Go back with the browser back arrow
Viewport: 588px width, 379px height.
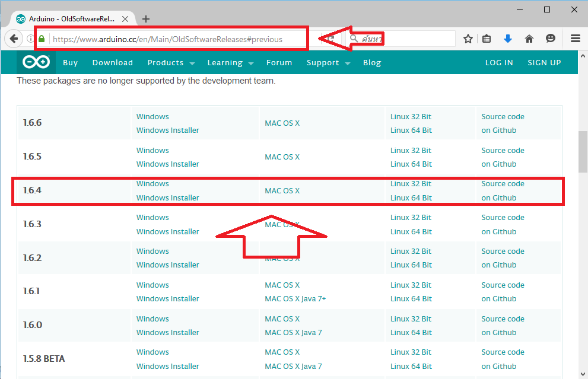coord(14,39)
